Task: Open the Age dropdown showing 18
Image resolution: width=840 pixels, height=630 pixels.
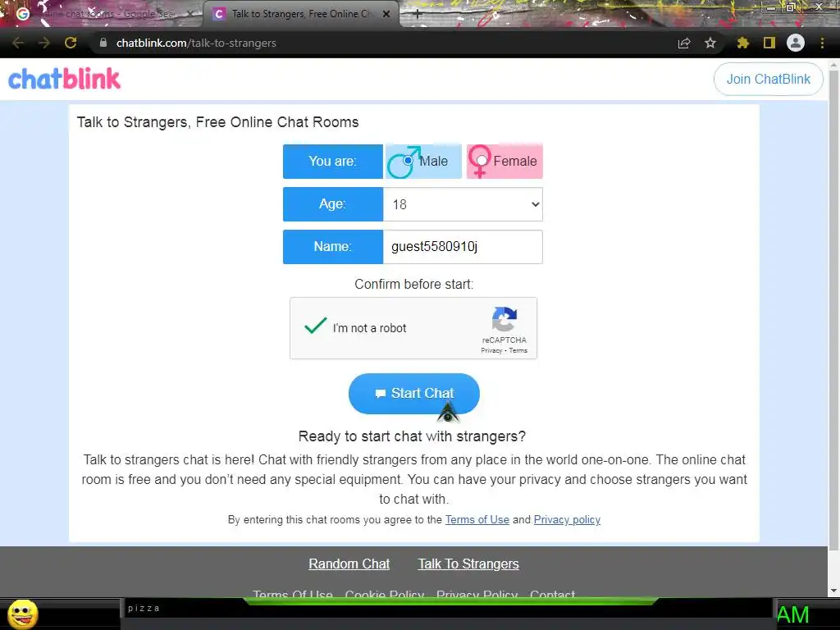Action: pos(463,204)
